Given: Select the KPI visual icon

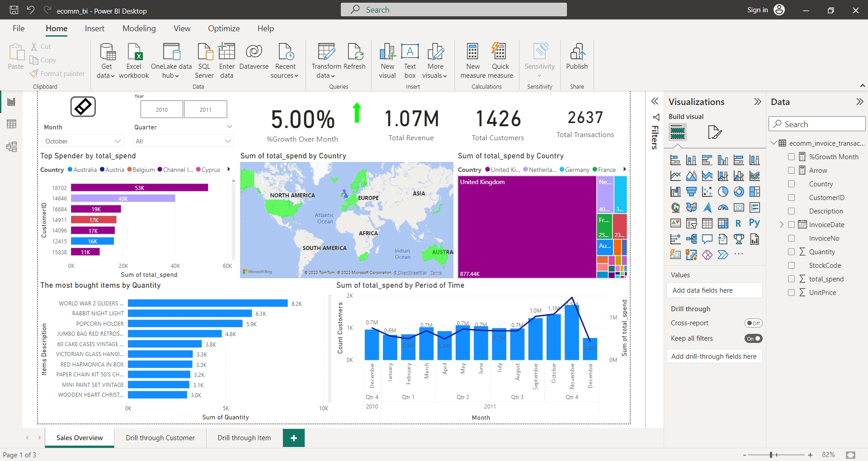Looking at the screenshot, I should coord(675,223).
